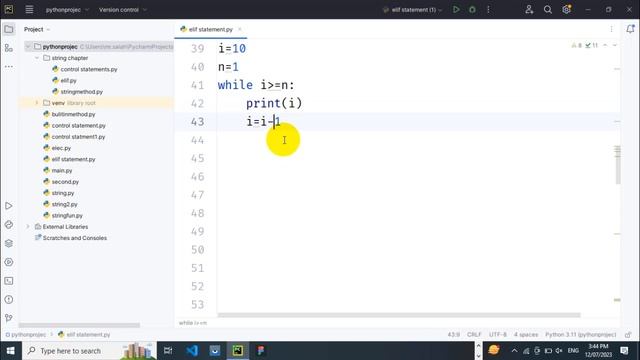Go to next highlighted error arrow
Viewport: 640px width, 360px height.
[615, 45]
